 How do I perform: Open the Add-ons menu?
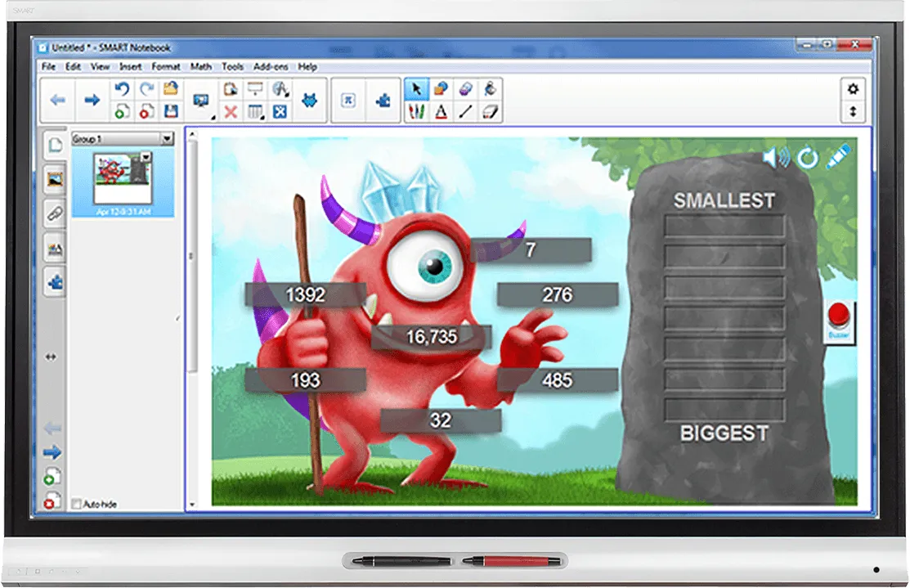click(271, 67)
